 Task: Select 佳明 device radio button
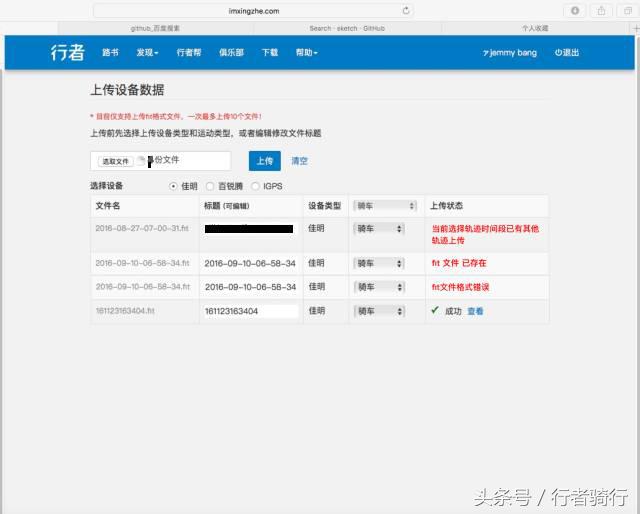click(173, 186)
